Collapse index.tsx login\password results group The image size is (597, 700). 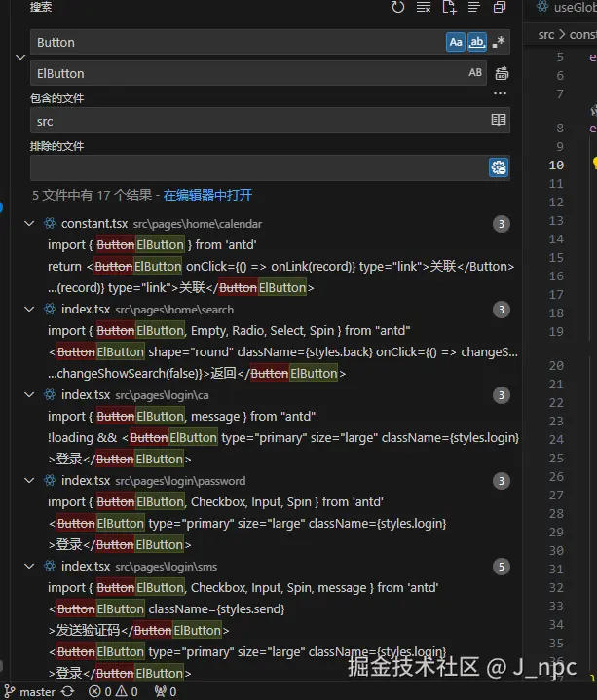pyautogui.click(x=29, y=481)
